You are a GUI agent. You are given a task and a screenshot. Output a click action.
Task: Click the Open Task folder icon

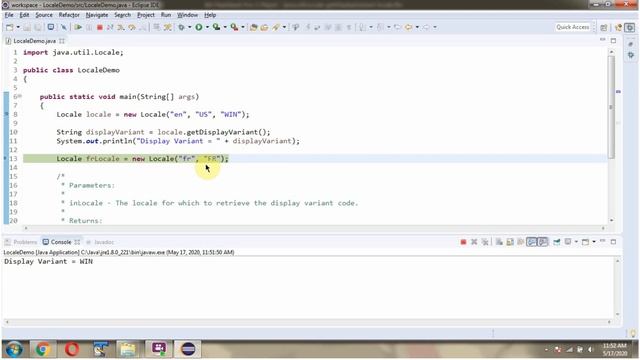pyautogui.click(x=264, y=27)
